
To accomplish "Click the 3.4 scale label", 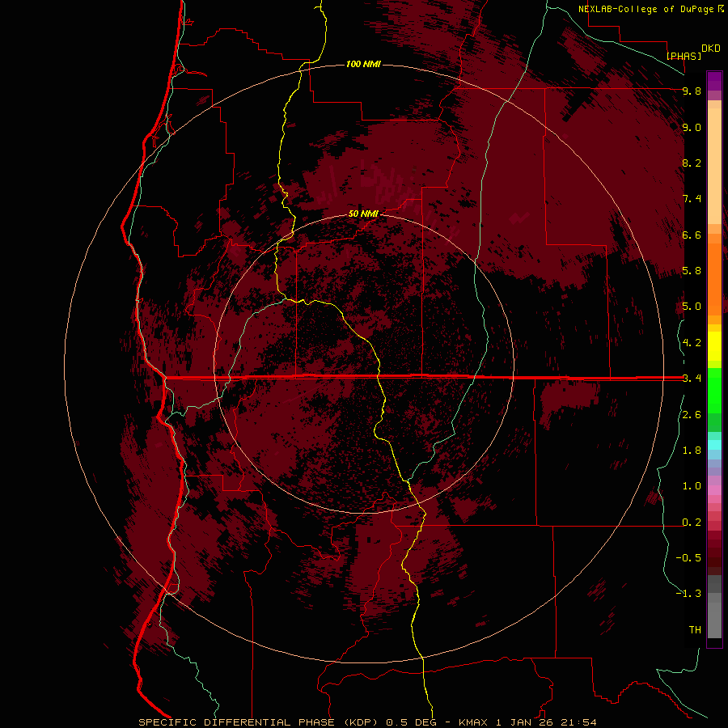I will click(x=692, y=379).
